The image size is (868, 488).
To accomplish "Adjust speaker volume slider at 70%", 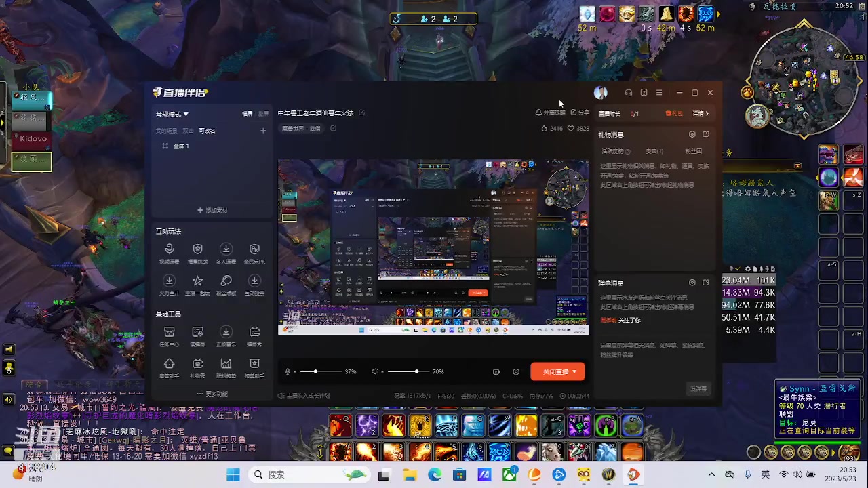I will (x=407, y=371).
